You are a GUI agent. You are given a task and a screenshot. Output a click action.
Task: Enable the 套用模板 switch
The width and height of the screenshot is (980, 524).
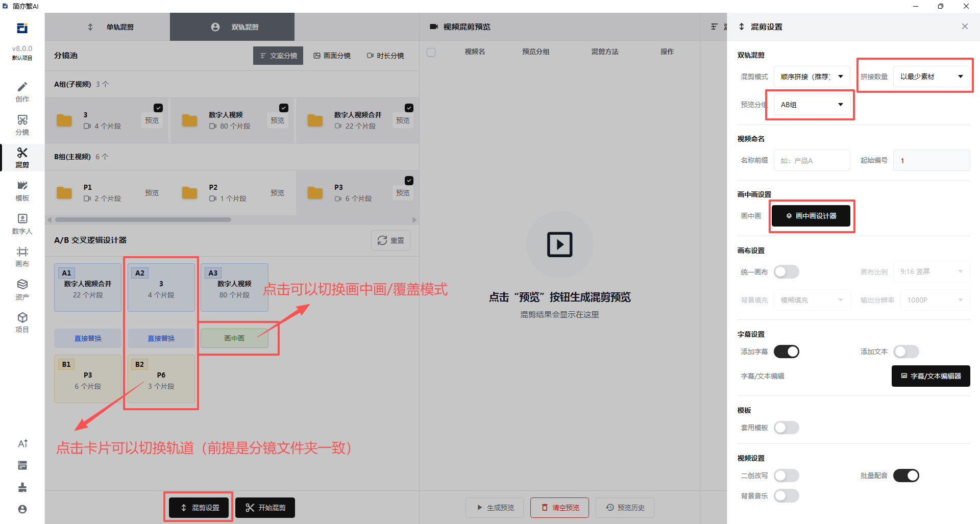(787, 428)
